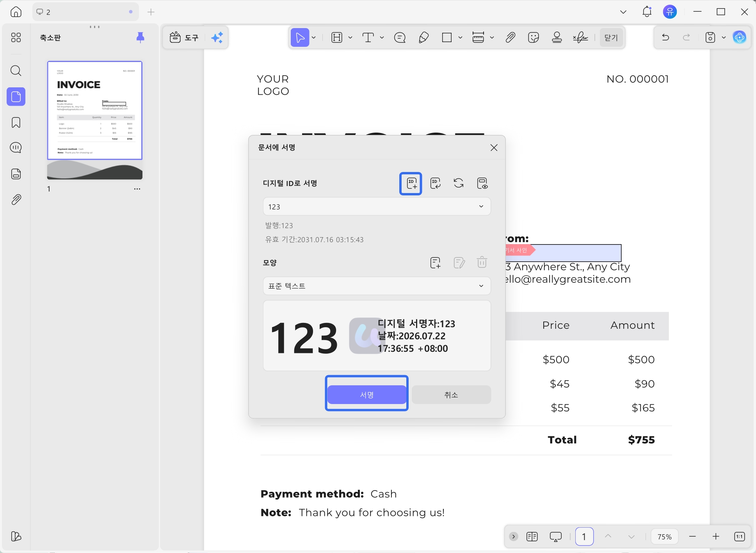Select the note comment tool

tap(400, 37)
